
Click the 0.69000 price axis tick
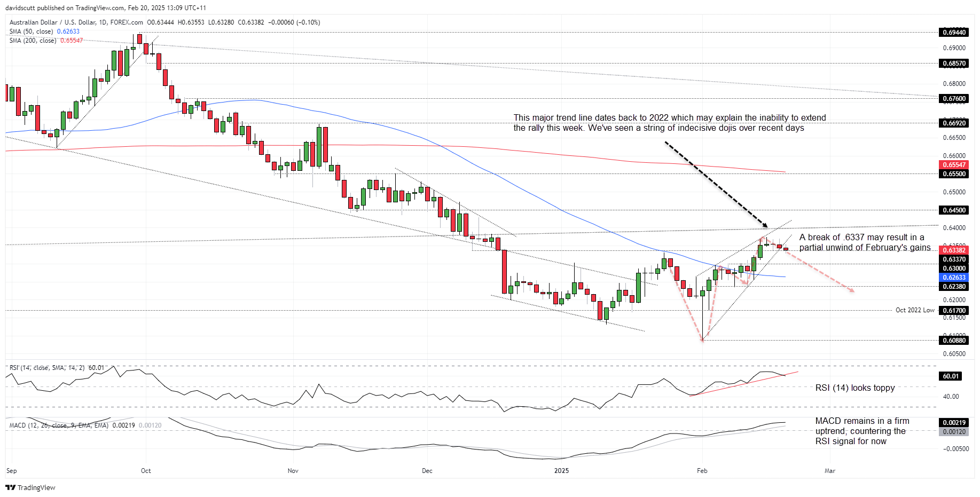(954, 48)
